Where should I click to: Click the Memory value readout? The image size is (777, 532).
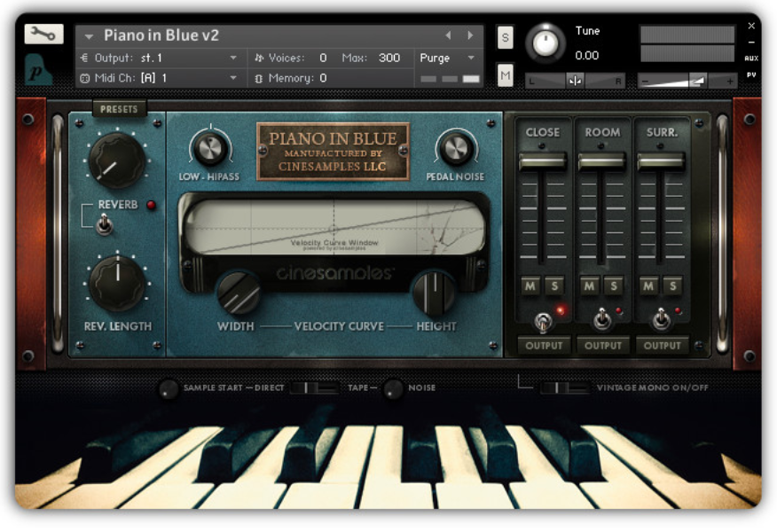[x=323, y=78]
